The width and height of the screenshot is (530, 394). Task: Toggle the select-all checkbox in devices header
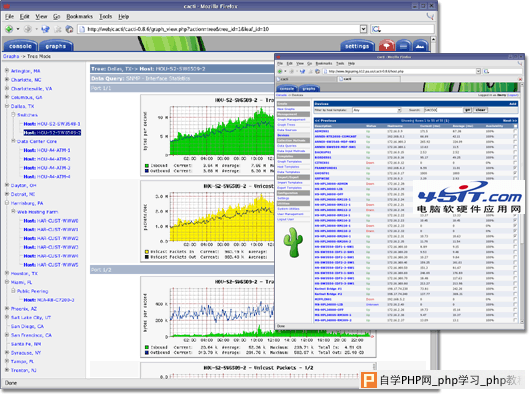pos(515,126)
